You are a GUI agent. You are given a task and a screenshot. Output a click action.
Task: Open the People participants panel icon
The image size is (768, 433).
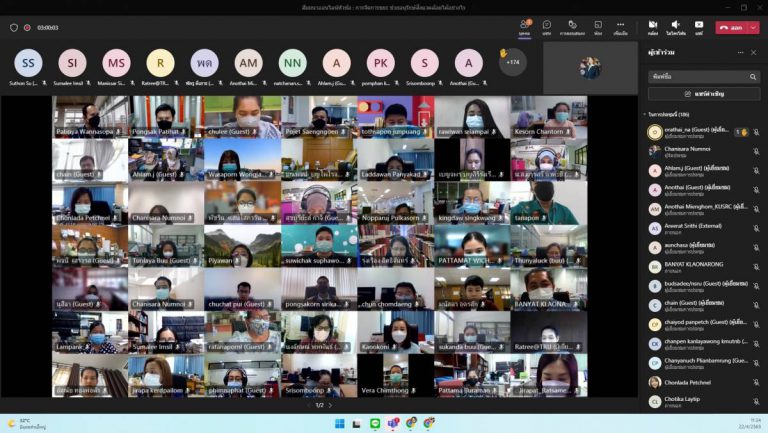coord(524,26)
